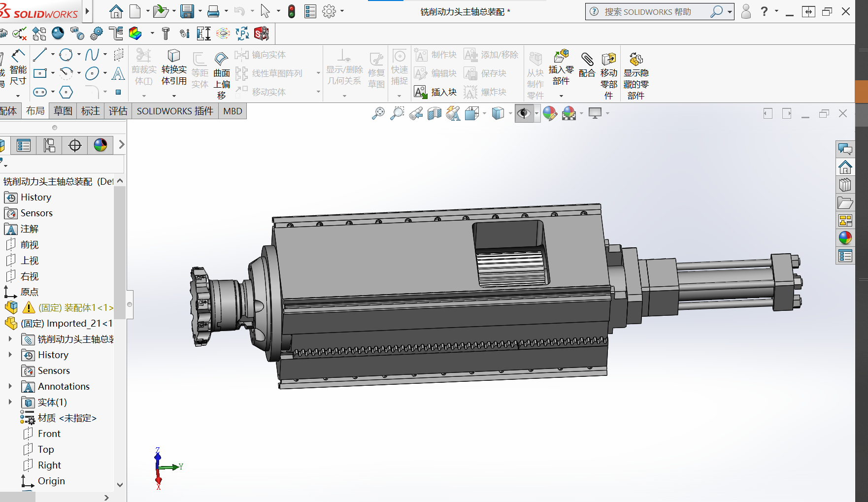Switch to the 布局 tab
The image size is (868, 502).
[x=35, y=111]
